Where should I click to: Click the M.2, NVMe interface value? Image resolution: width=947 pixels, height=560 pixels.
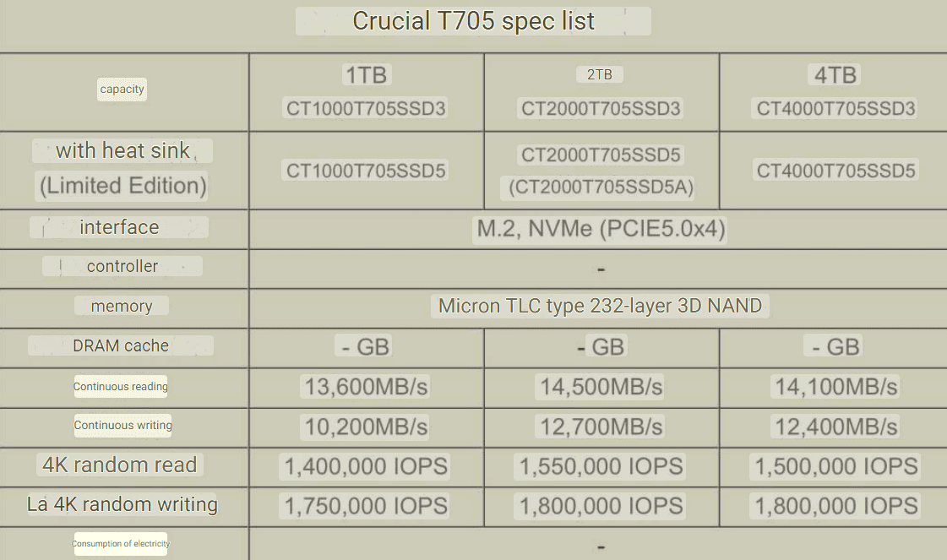click(601, 229)
